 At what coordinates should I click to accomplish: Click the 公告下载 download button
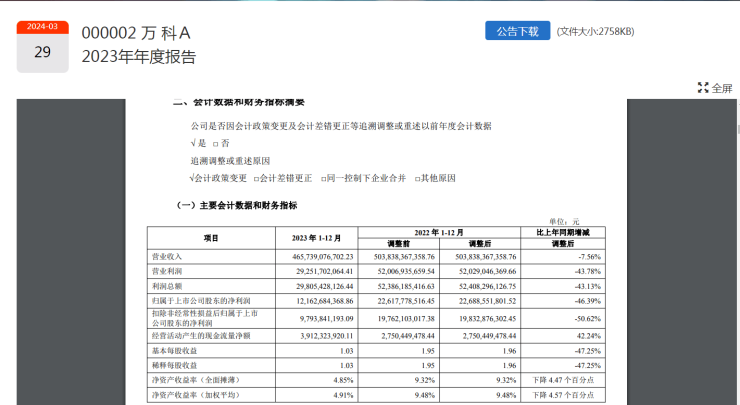(x=517, y=31)
